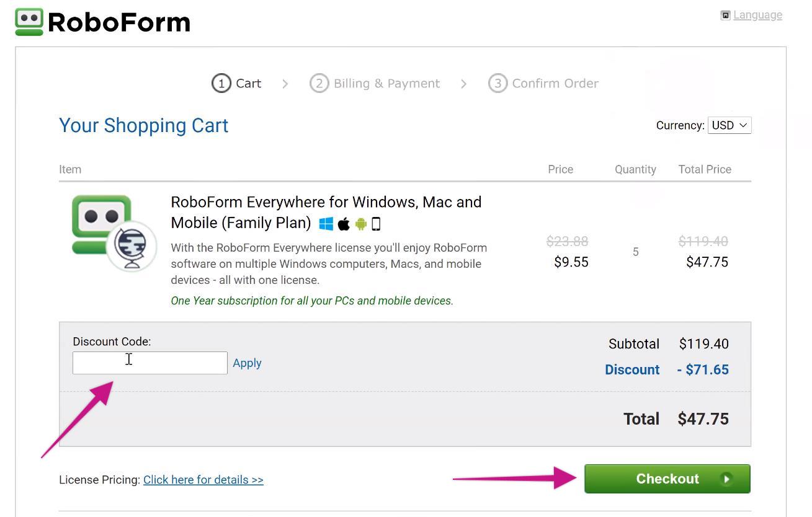This screenshot has width=812, height=517.
Task: Click the Language flag icon
Action: point(725,15)
